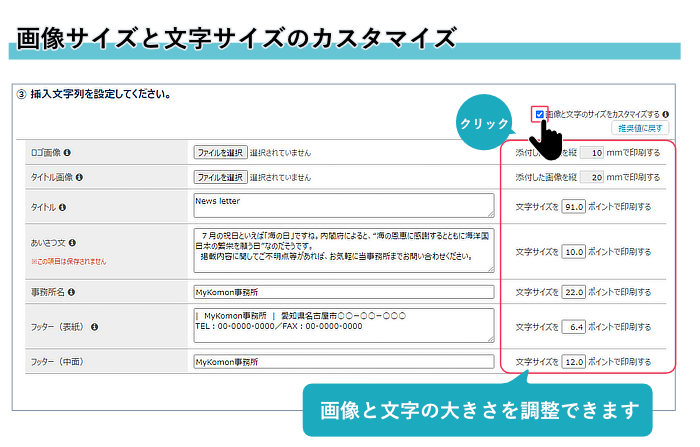Click 推奨値に戻す button
Viewport: 700px width, 447px height.
coord(640,129)
